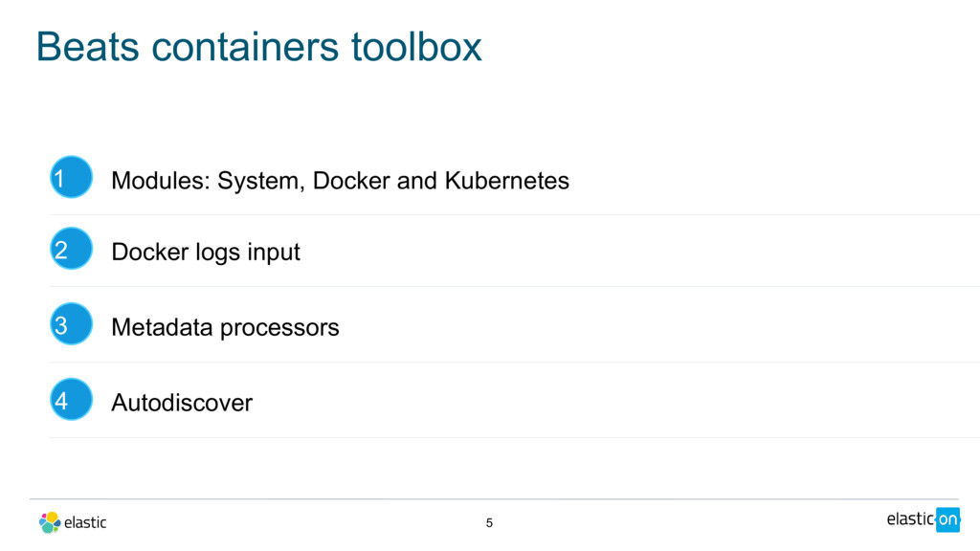This screenshot has height=551, width=980.
Task: Click the 'Beats containers toolbox' slide title
Action: click(258, 47)
